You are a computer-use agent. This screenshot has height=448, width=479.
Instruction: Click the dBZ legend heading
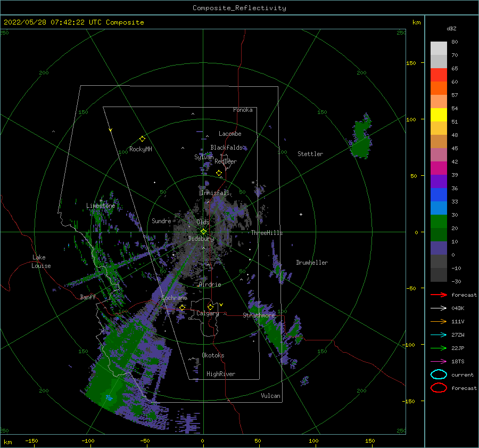point(451,28)
